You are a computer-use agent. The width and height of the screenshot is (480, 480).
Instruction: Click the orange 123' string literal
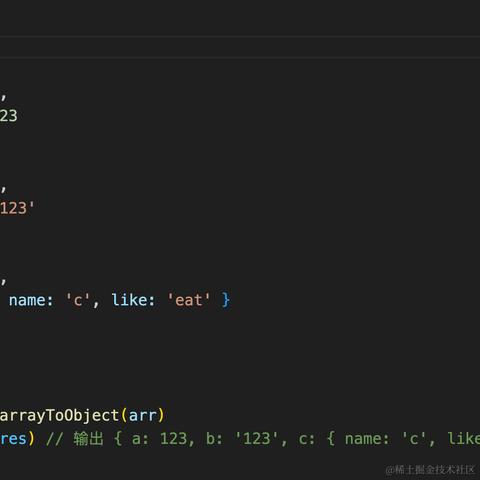point(17,208)
